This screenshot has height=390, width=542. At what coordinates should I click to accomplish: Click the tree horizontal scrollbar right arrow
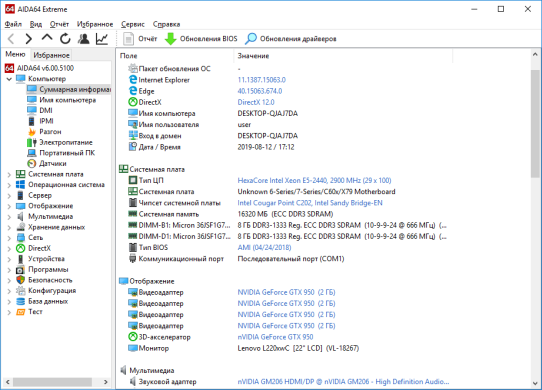[x=106, y=382]
